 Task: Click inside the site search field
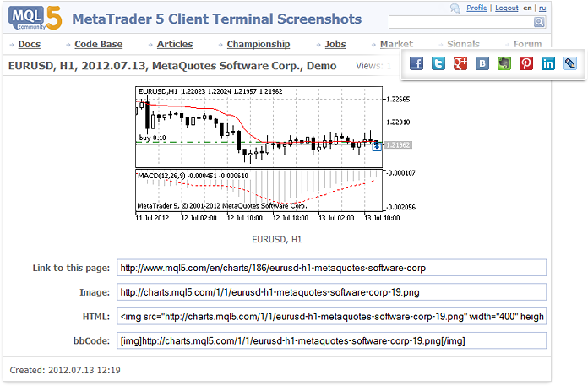coord(461,22)
